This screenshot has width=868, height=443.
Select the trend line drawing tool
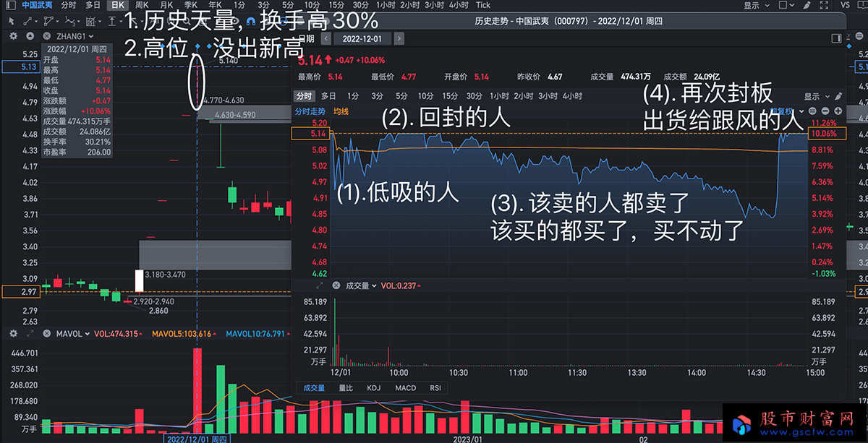(27, 22)
